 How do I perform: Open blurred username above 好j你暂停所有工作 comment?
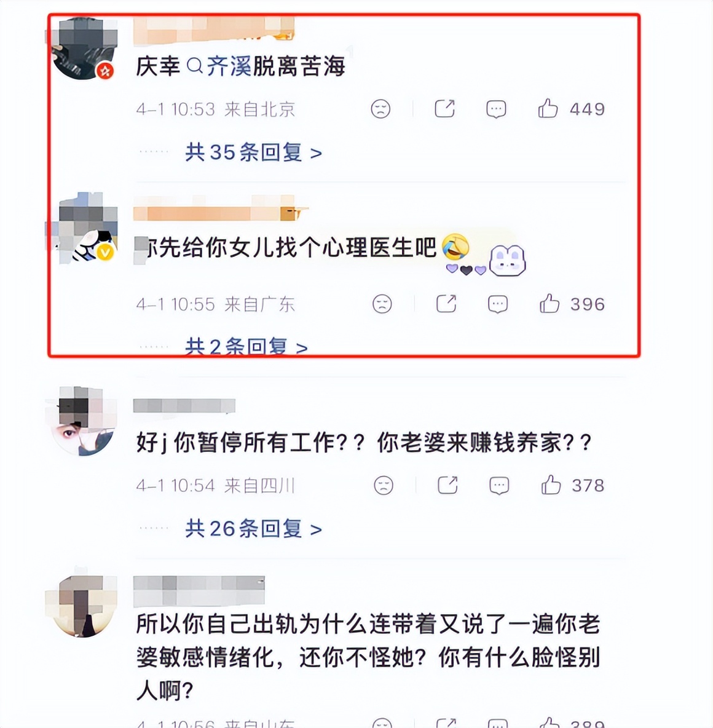[184, 406]
